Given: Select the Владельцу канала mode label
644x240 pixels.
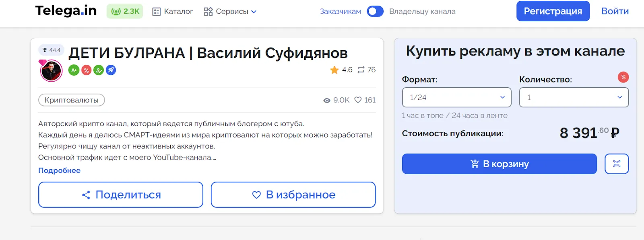Looking at the screenshot, I should [422, 11].
